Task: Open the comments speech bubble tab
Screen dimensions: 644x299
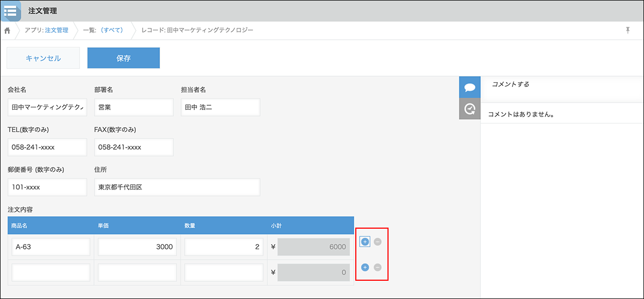Action: [470, 87]
